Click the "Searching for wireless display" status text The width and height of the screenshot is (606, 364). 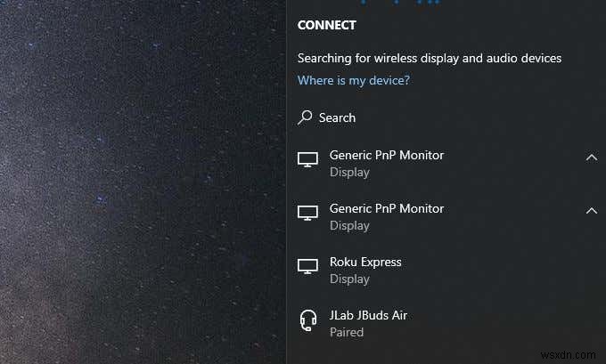click(x=430, y=58)
